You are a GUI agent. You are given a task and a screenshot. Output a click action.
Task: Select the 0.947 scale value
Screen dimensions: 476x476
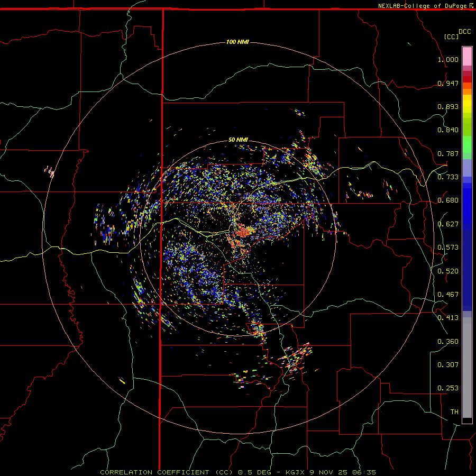point(448,83)
